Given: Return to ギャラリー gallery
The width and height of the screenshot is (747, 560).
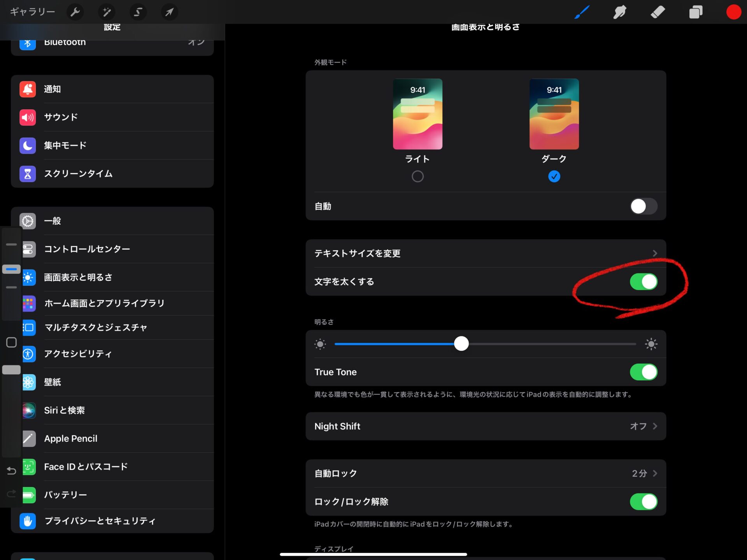Looking at the screenshot, I should (x=32, y=12).
